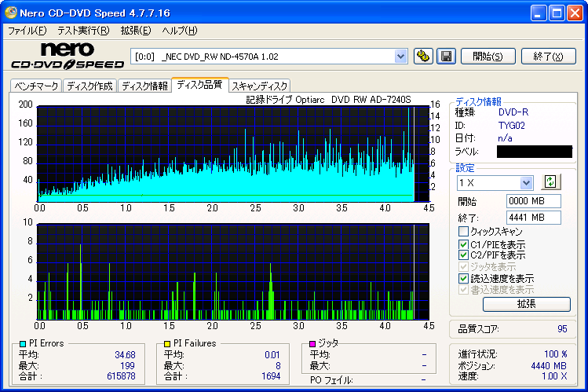The width and height of the screenshot is (588, 392).
Task: Click the position value 4440 MB
Action: (549, 366)
